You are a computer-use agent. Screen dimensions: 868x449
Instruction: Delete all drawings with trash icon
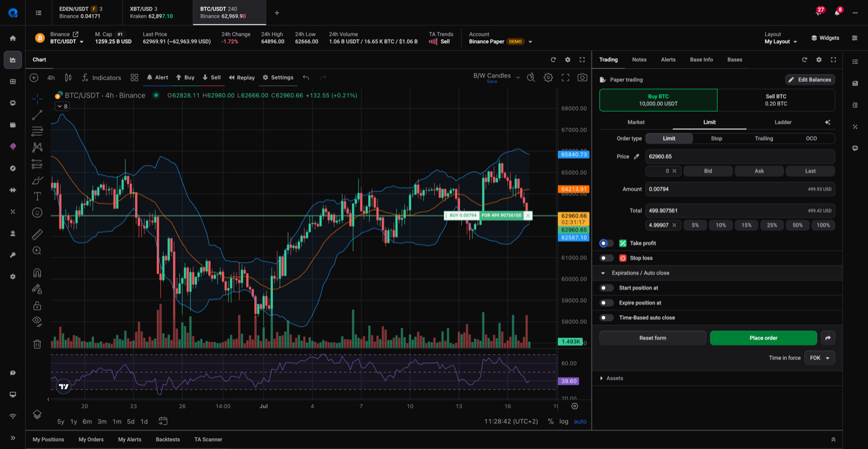pyautogui.click(x=37, y=344)
